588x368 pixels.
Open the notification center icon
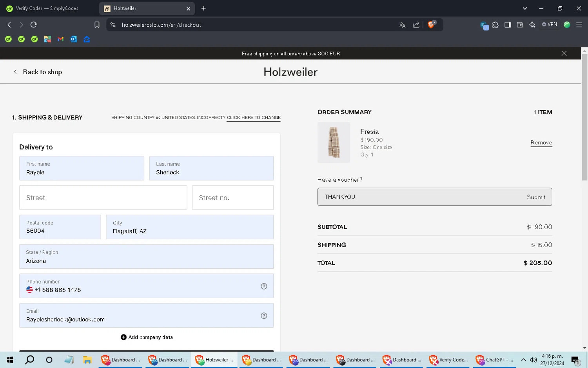pos(575,360)
